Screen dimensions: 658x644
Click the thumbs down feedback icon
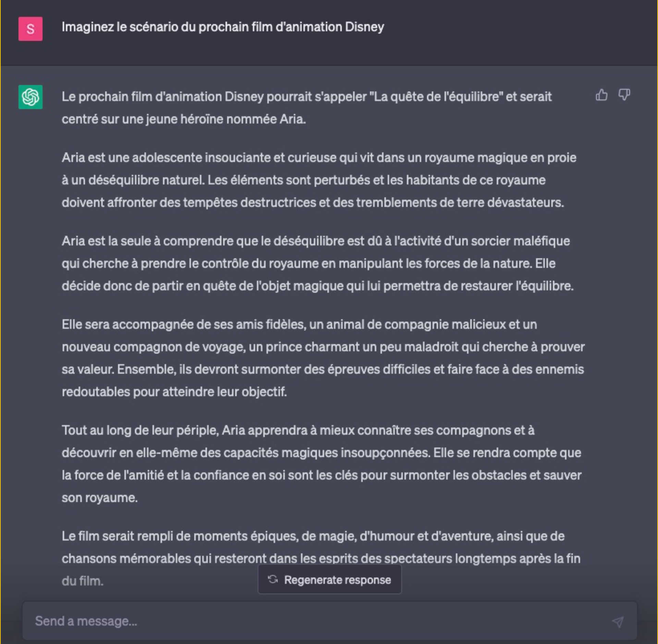click(624, 95)
